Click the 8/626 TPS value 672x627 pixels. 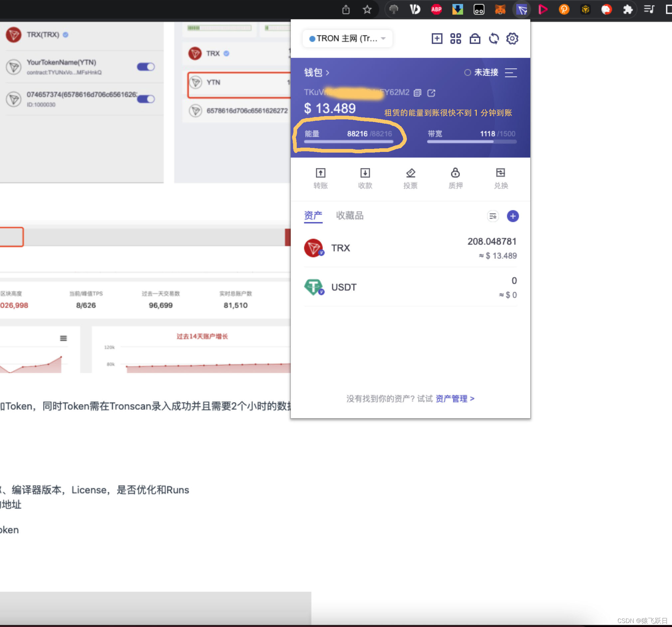tap(86, 306)
